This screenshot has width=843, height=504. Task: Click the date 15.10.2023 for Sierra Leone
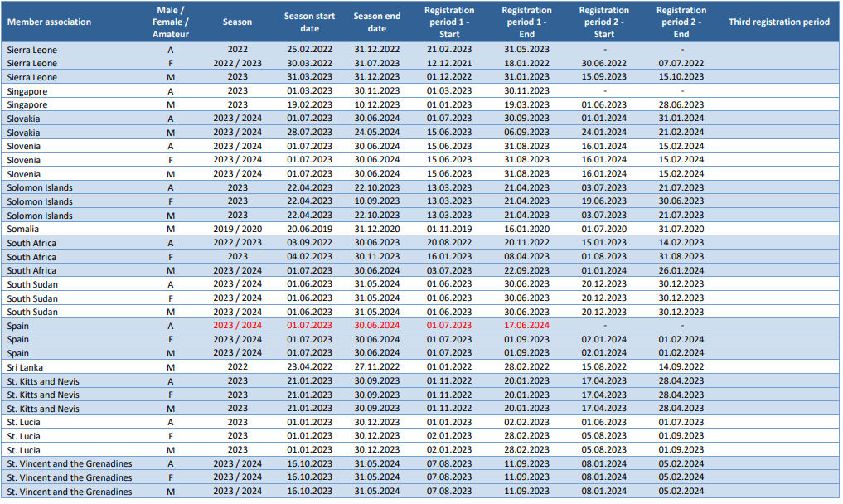point(681,77)
